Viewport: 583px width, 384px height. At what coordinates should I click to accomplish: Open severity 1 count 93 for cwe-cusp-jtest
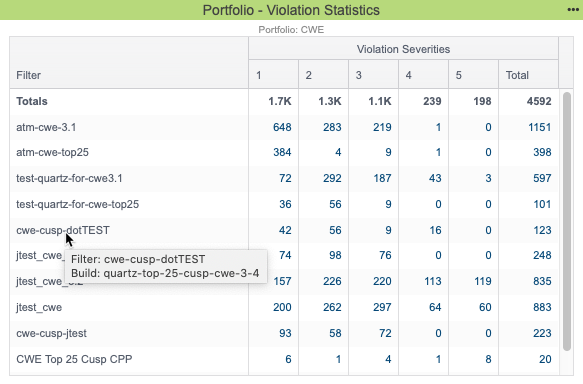point(285,333)
